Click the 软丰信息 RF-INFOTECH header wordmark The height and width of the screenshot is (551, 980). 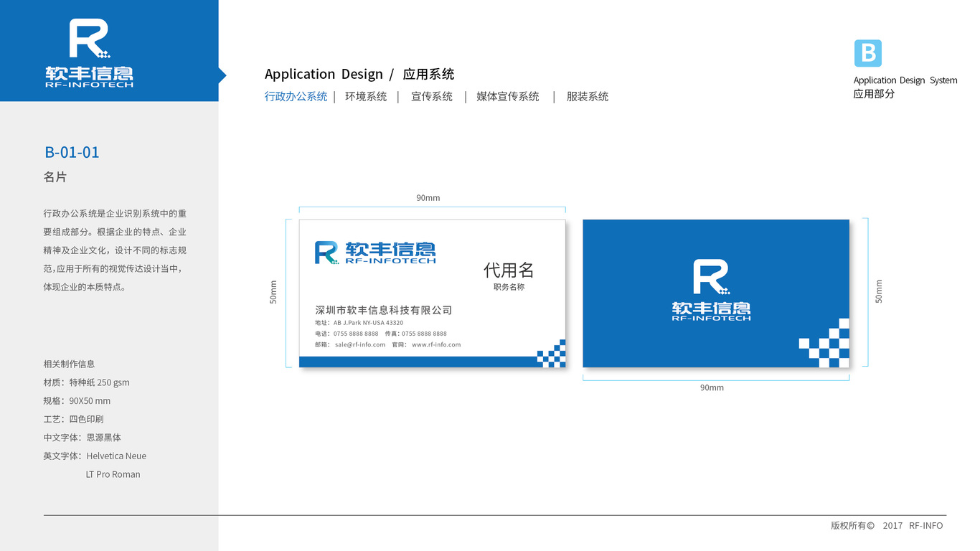click(x=89, y=77)
